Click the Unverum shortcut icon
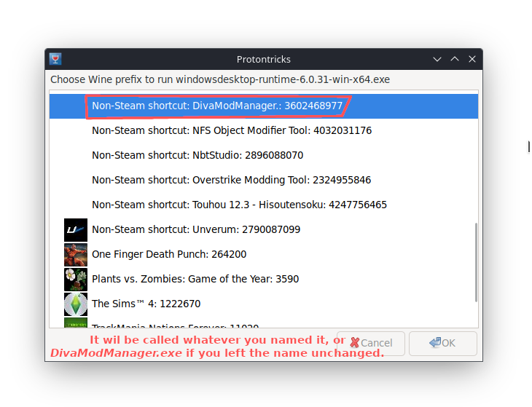 [76, 230]
